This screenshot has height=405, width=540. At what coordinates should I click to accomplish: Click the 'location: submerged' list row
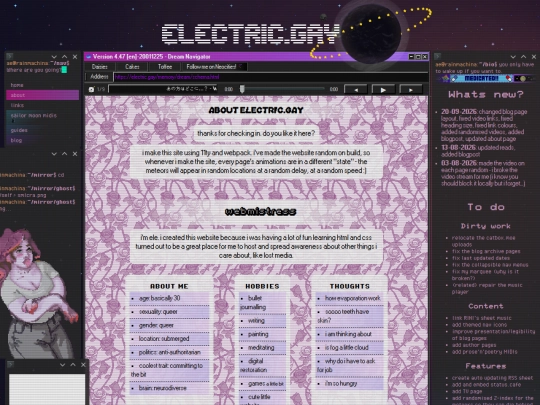click(169, 339)
